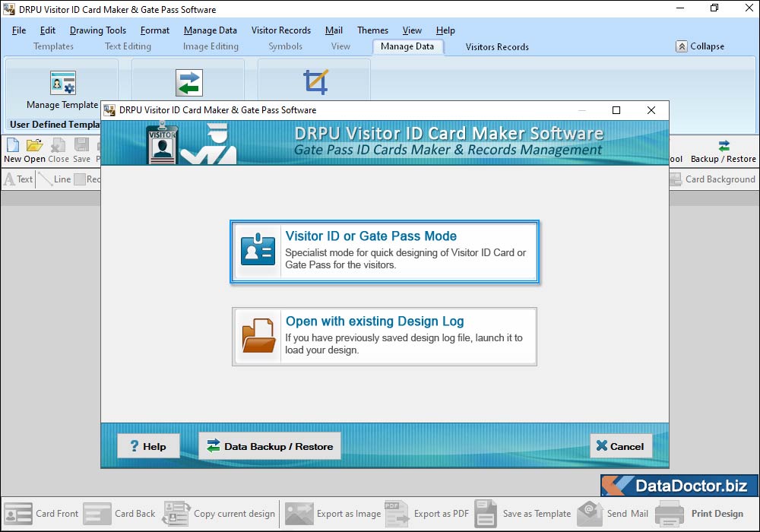760x532 pixels.
Task: Switch to the Image Editing ribbon tab
Action: click(x=211, y=46)
